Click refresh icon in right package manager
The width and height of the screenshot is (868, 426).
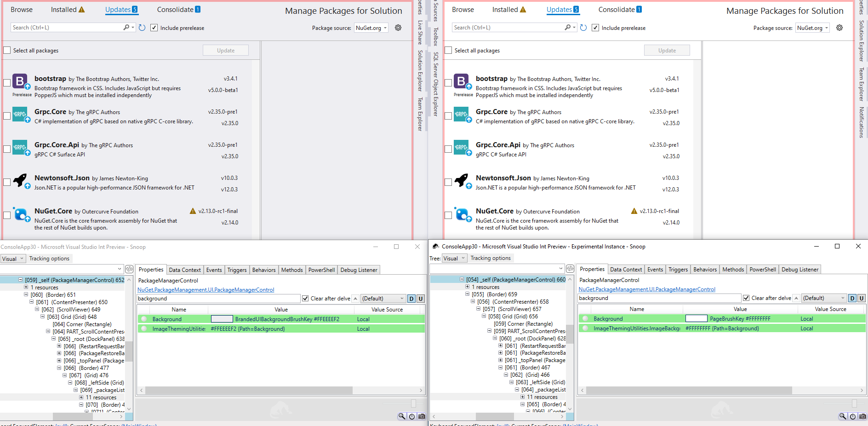583,28
